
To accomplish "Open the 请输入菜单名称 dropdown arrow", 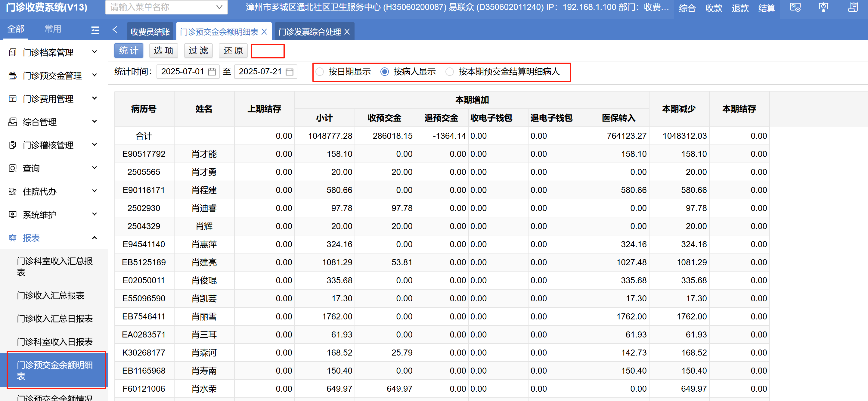I will point(219,7).
